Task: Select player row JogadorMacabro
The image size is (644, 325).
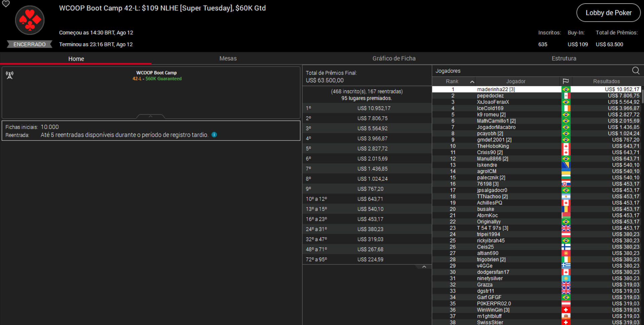Action: click(537, 127)
